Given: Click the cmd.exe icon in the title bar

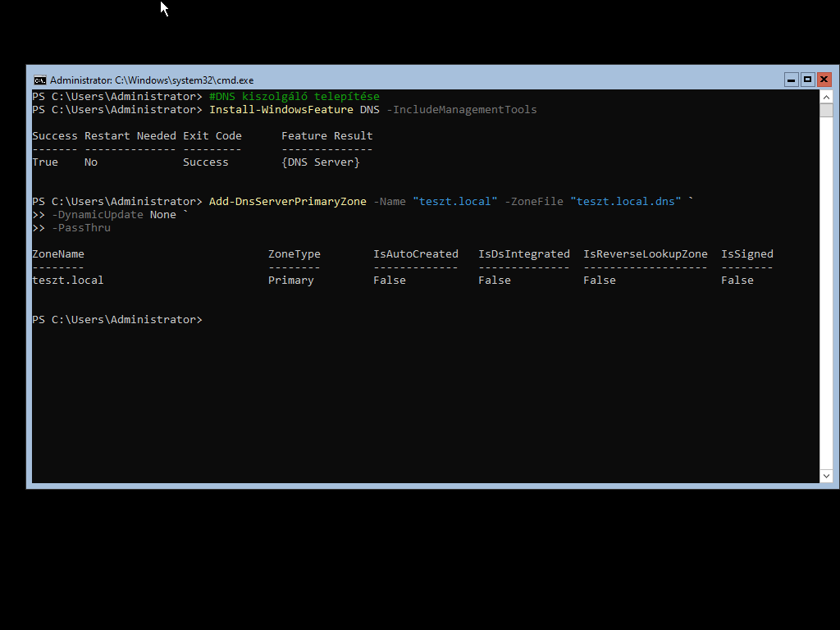Looking at the screenshot, I should (39, 80).
